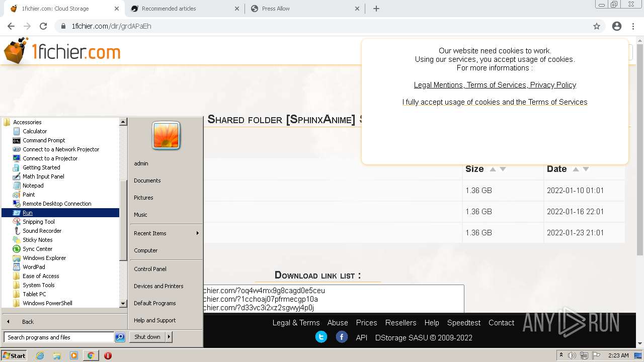Open Music from Start menu
The height and width of the screenshot is (362, 644).
(x=140, y=215)
